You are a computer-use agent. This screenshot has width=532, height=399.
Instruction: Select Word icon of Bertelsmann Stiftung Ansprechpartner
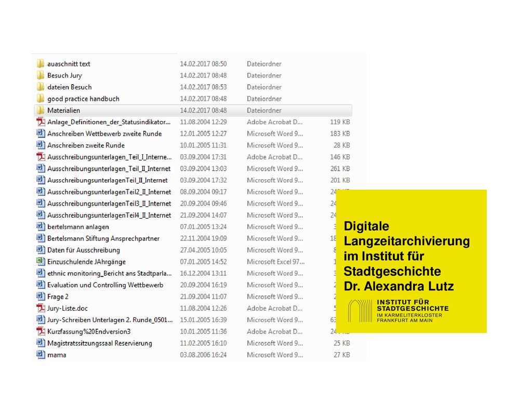tap(41, 238)
